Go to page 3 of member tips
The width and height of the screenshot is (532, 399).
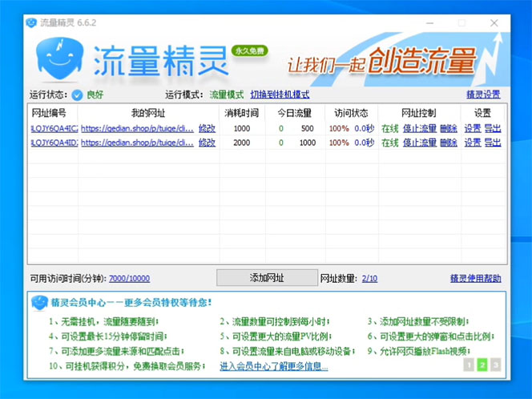(495, 365)
